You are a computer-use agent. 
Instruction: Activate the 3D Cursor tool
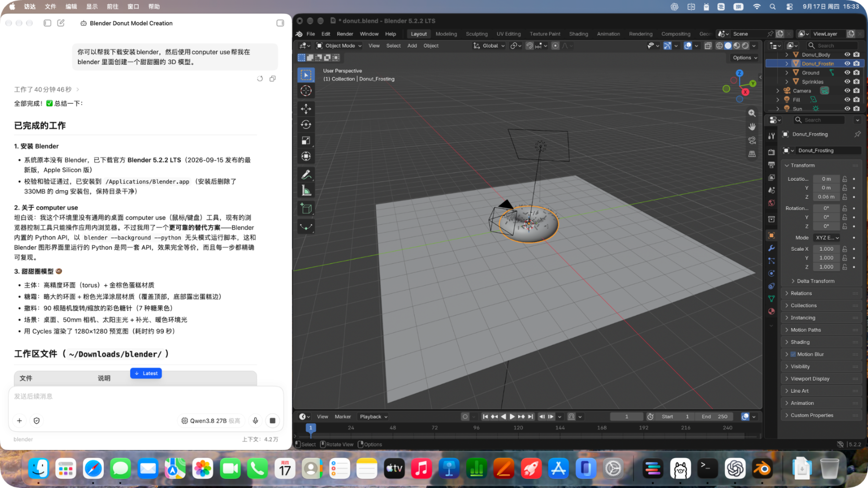(x=306, y=91)
